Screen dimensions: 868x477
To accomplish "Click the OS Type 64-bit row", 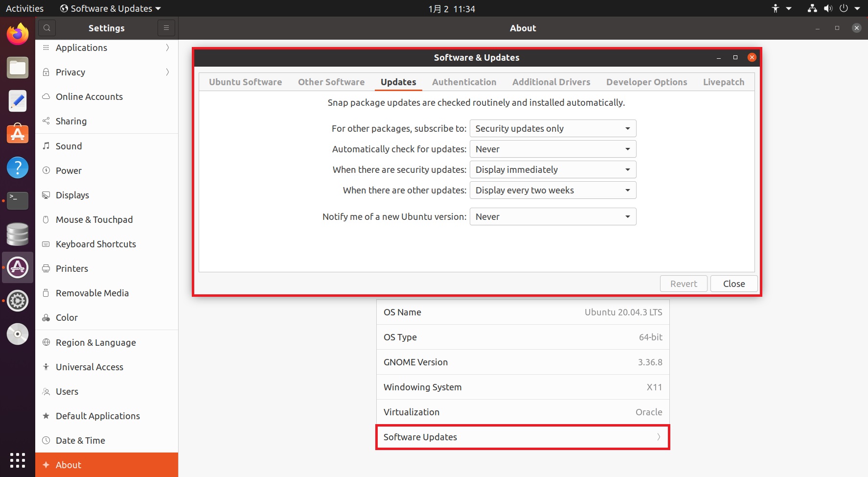I will [523, 337].
